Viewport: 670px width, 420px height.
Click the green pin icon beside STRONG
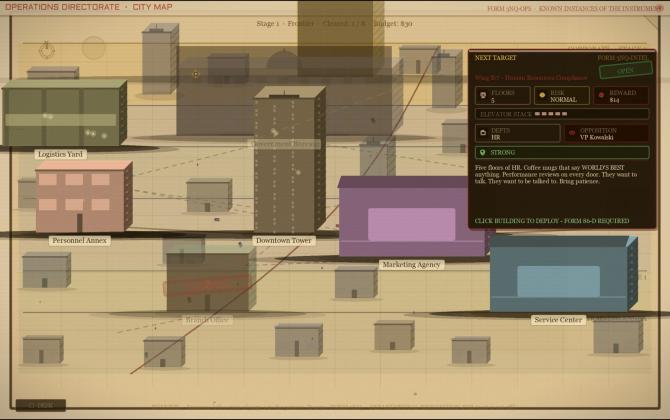tap(482, 153)
